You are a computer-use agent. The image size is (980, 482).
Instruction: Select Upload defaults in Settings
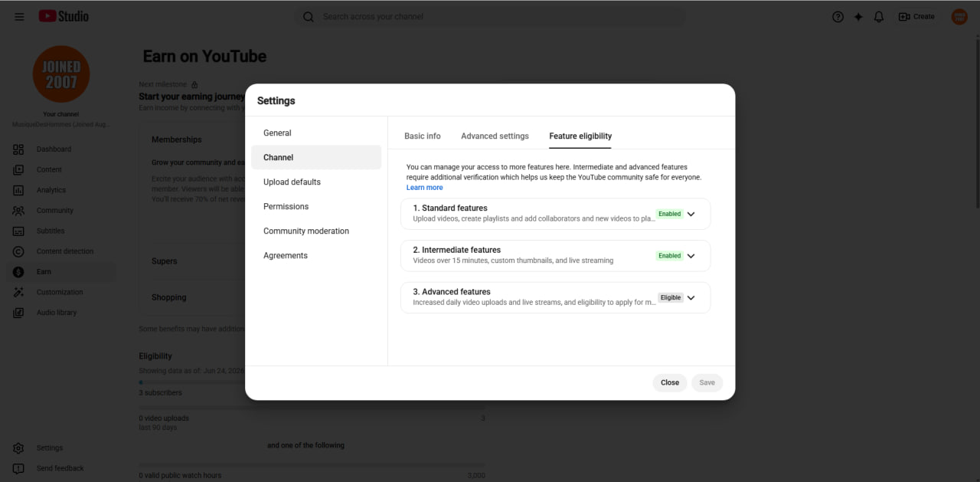[316, 182]
